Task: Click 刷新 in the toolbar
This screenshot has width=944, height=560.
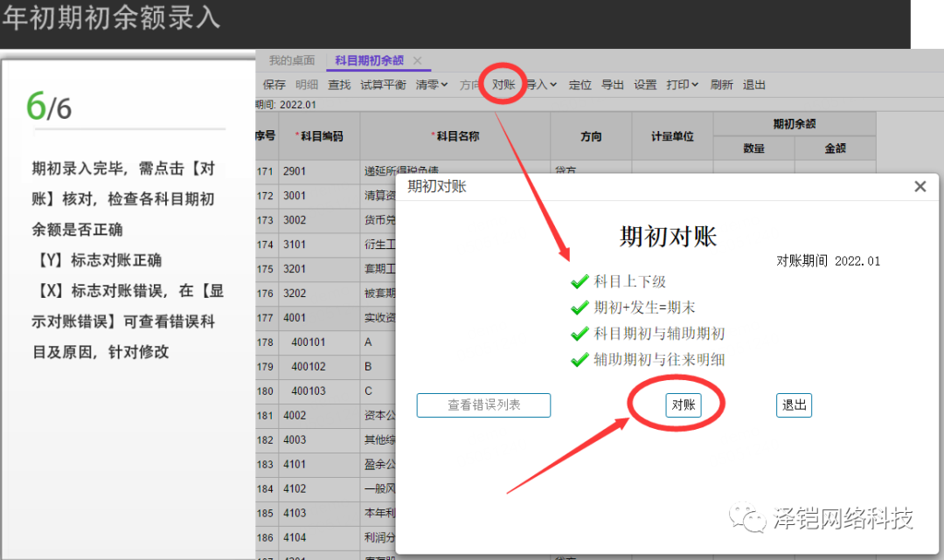Action: click(x=722, y=85)
